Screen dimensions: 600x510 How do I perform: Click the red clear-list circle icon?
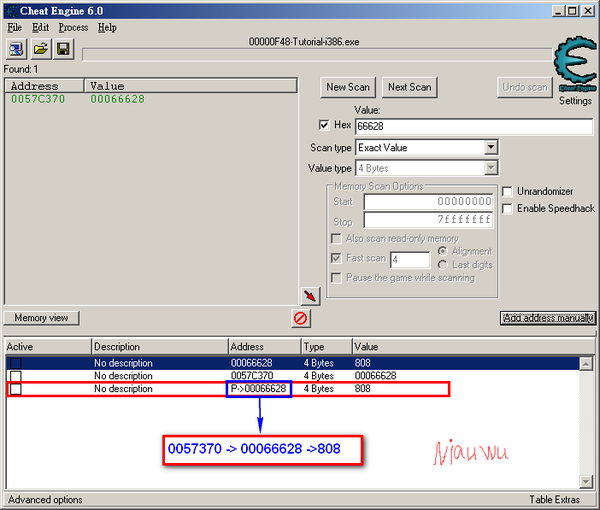pos(300,318)
